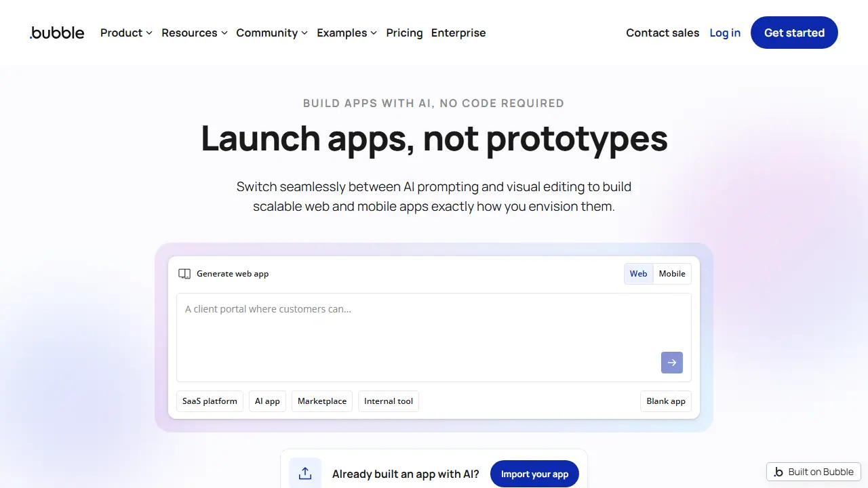Click the Bubble logo in header
This screenshot has width=868, height=488.
(57, 33)
